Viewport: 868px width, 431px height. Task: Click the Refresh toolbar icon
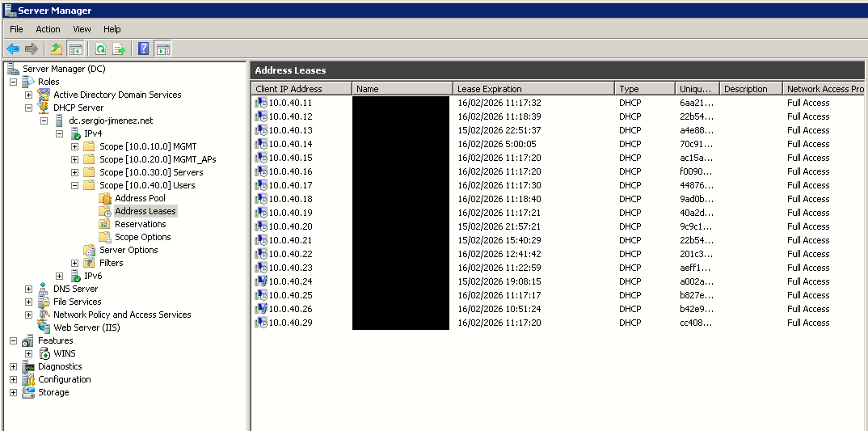100,49
